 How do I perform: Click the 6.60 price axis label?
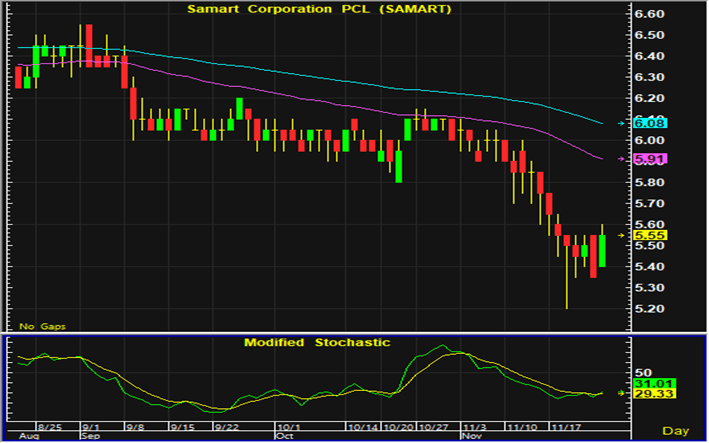coord(650,14)
